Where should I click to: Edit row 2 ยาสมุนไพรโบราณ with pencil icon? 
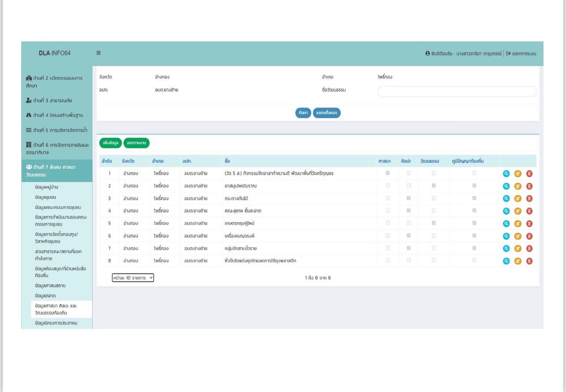(518, 186)
